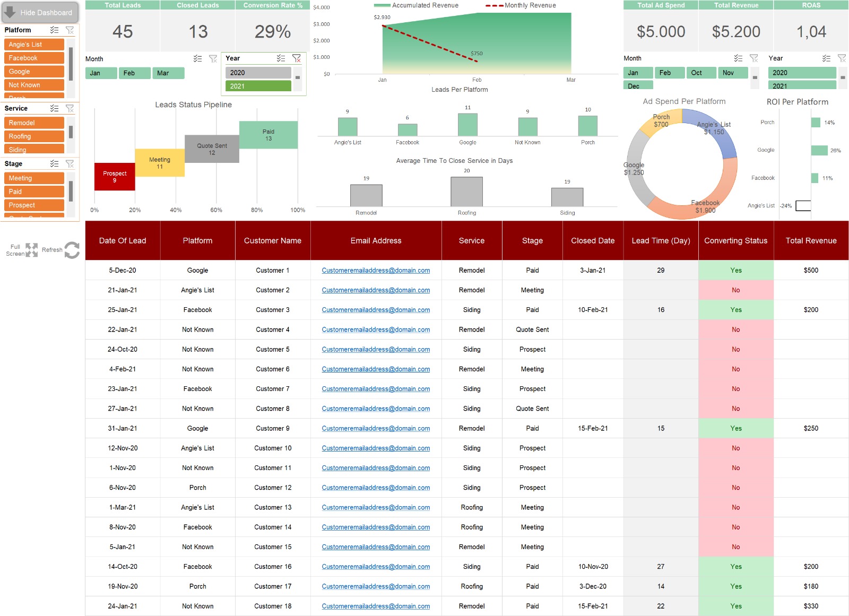849x616 pixels.
Task: Select Roofing in the Service slicer
Action: pyautogui.click(x=34, y=136)
